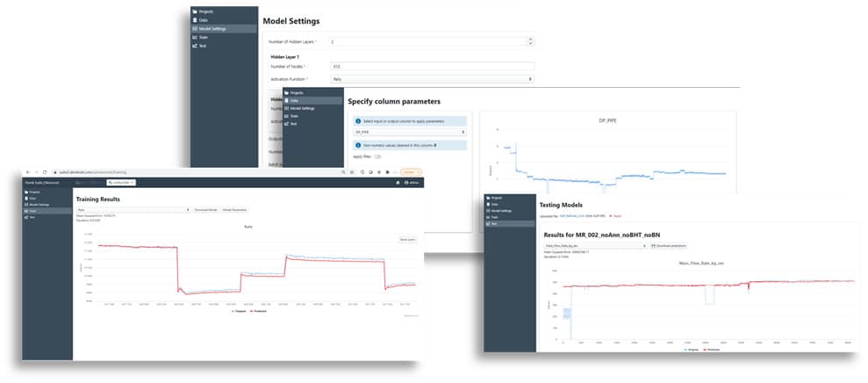This screenshot has width=868, height=383.
Task: Click the Number of Nodes input field
Action: pos(432,66)
